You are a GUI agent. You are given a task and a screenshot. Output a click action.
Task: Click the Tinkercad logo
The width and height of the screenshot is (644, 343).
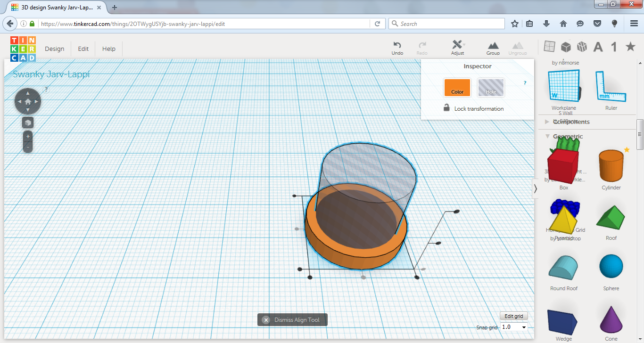[x=23, y=49]
